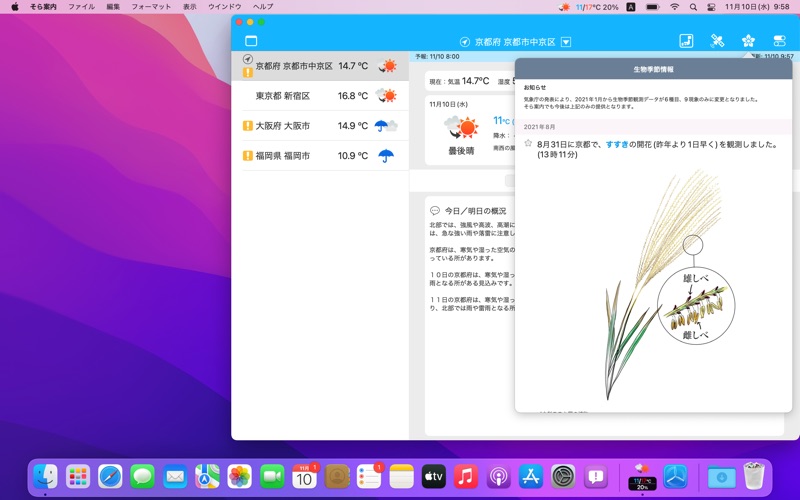Open the location dropdown next to 京都市中京区

pos(566,42)
